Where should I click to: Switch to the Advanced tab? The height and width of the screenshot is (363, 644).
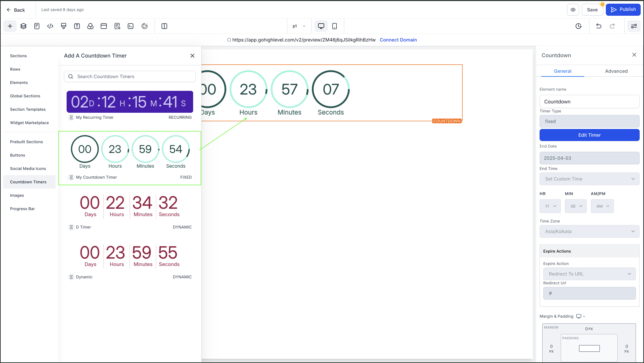coord(616,71)
